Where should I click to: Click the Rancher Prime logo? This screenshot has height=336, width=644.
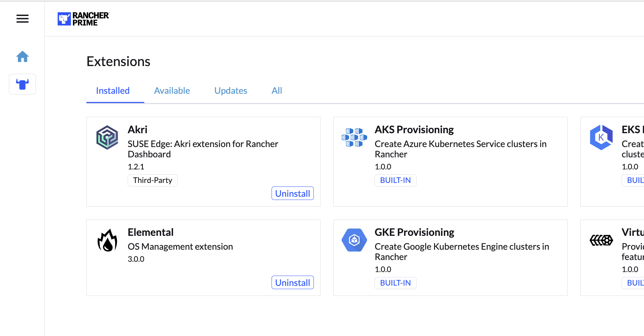(x=84, y=19)
